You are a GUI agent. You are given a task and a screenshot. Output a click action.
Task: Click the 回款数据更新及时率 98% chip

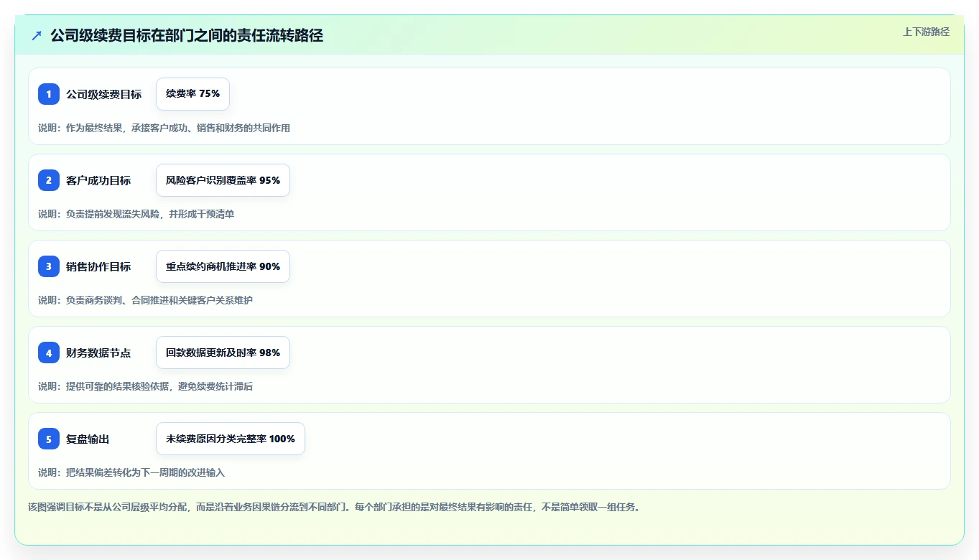[223, 353]
